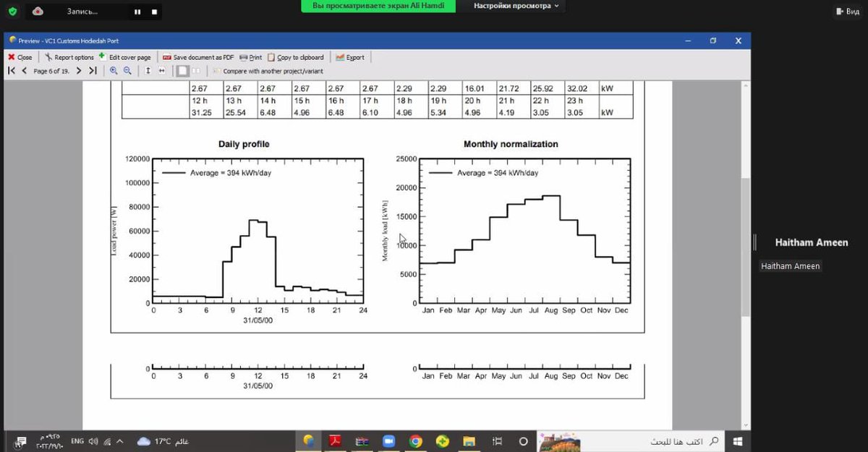Click the green plus app icon on taskbar
Screen dimensions: 868x452
442,441
